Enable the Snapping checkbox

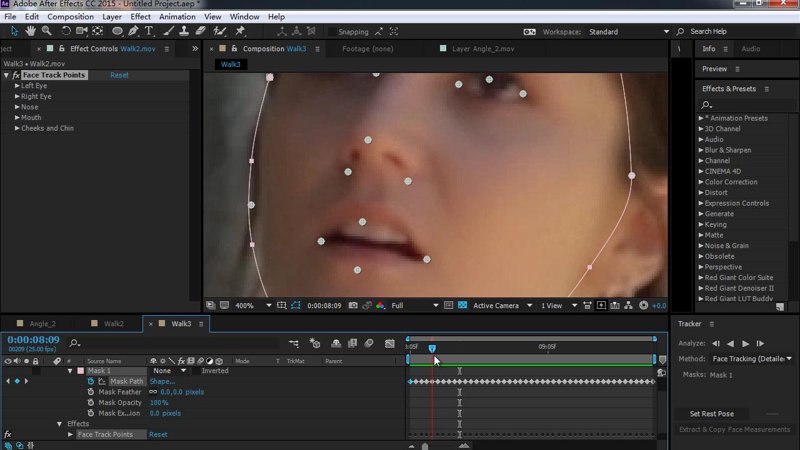point(332,32)
